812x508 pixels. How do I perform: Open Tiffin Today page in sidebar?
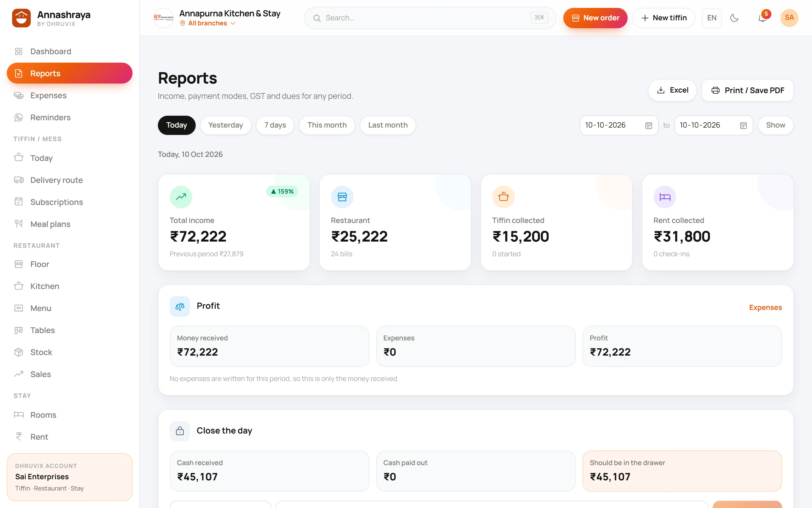69,157
